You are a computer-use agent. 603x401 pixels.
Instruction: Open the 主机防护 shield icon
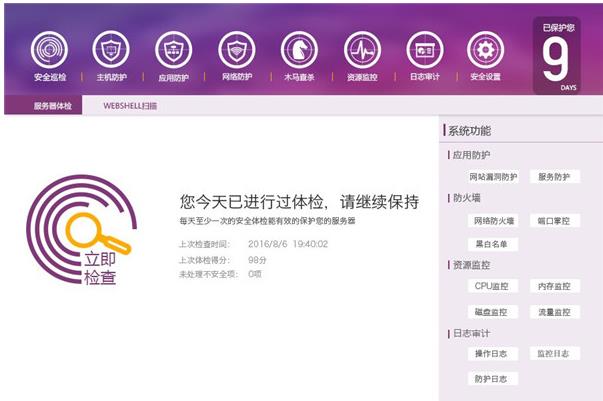coord(111,50)
